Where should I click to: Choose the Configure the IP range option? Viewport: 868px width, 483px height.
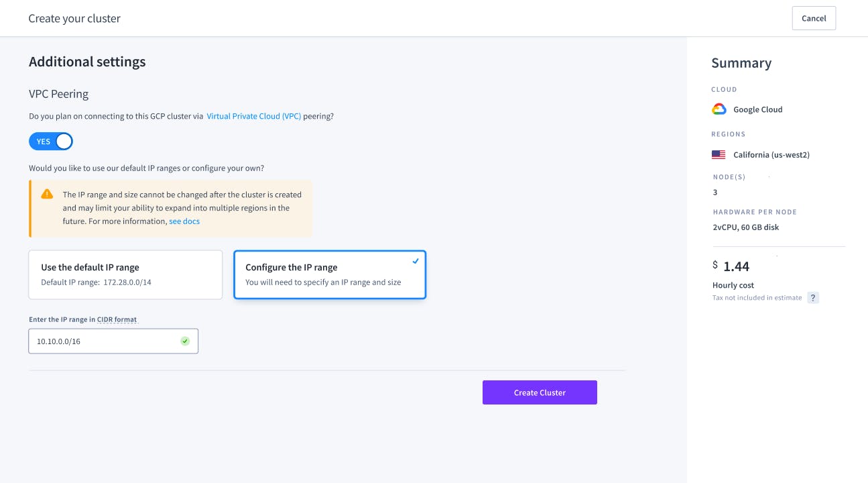pos(329,274)
